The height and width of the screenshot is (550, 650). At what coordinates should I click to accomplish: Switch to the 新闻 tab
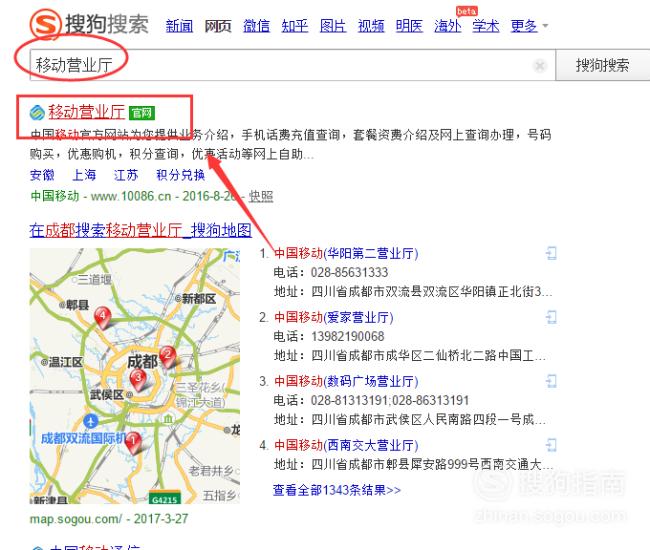coord(179,26)
